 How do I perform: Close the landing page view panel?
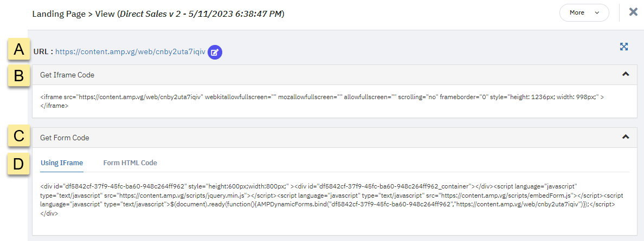pyautogui.click(x=633, y=12)
